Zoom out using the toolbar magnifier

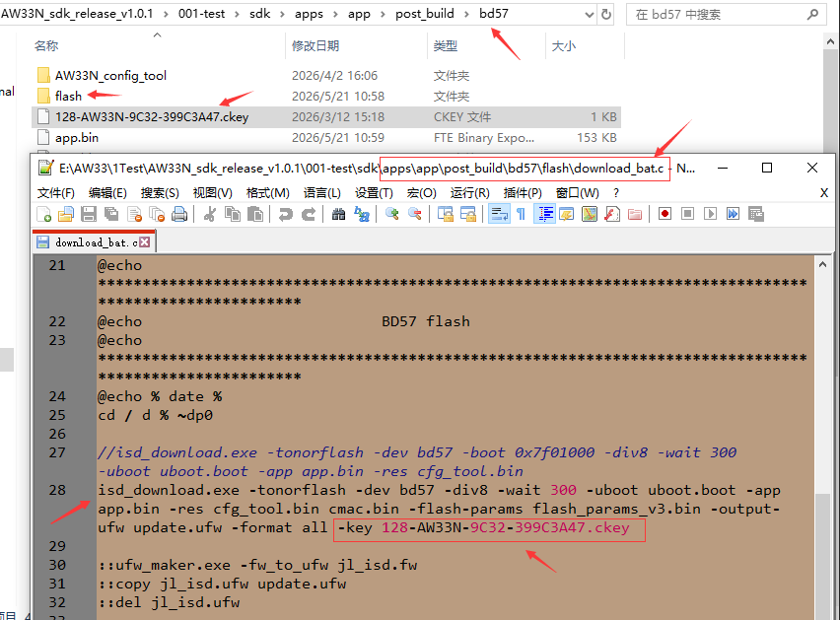click(415, 214)
